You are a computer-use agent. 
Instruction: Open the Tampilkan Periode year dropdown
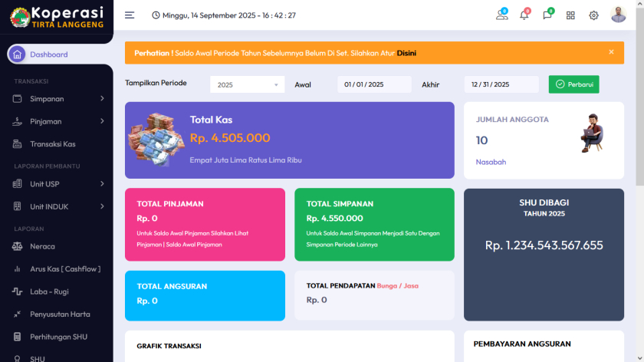point(247,85)
